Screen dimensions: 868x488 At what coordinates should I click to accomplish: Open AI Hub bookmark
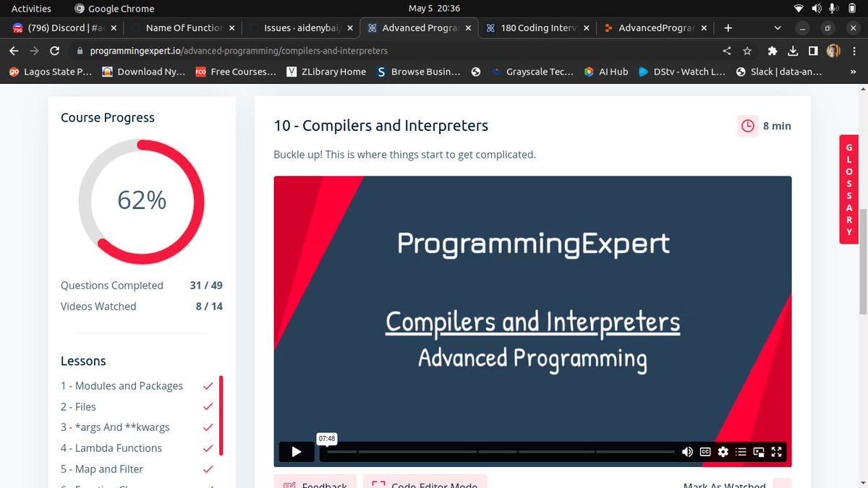[x=606, y=72]
